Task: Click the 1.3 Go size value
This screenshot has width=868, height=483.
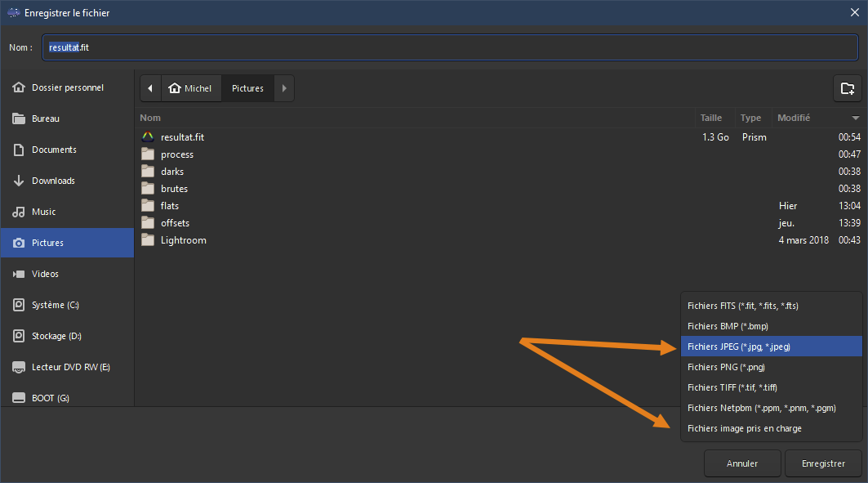Action: point(715,136)
